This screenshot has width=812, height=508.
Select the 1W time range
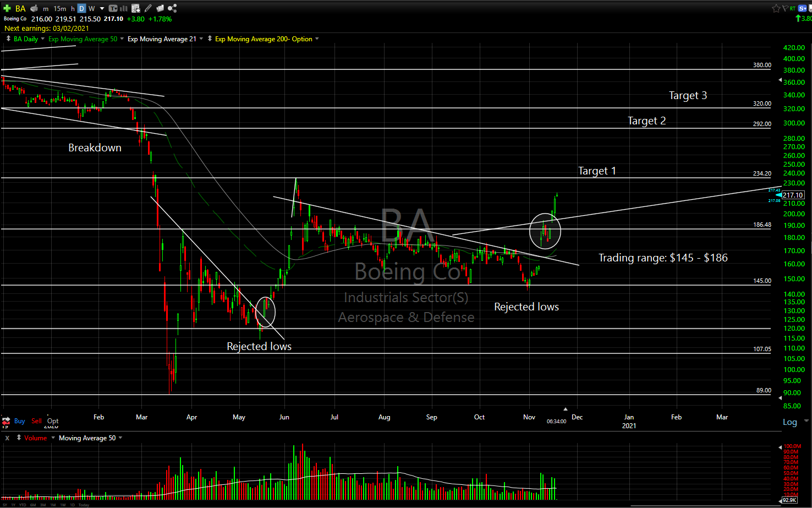pyautogui.click(x=63, y=505)
